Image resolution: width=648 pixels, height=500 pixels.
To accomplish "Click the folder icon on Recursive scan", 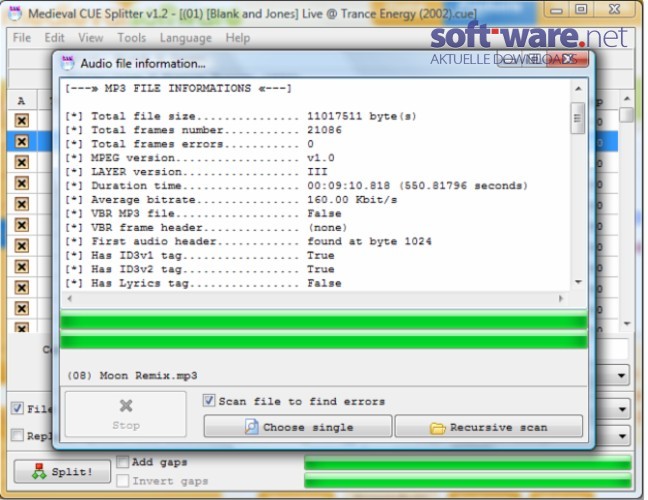I will coord(438,428).
